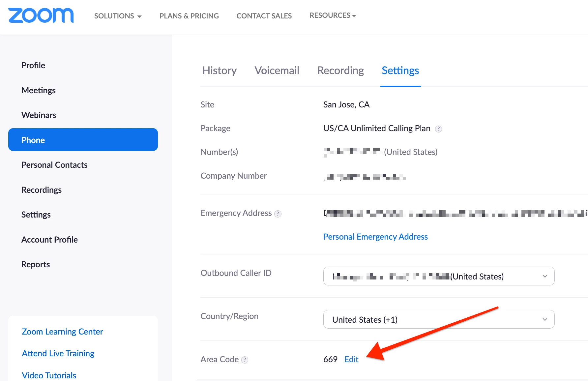Click the US/CA Unlimited Calling Plan text
Screen dimensions: 588x381
point(377,128)
